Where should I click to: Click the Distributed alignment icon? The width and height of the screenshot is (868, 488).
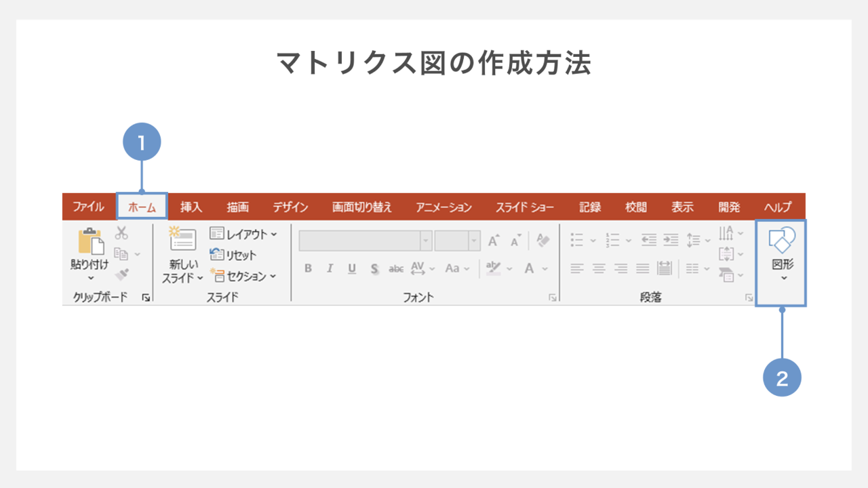pyautogui.click(x=665, y=269)
